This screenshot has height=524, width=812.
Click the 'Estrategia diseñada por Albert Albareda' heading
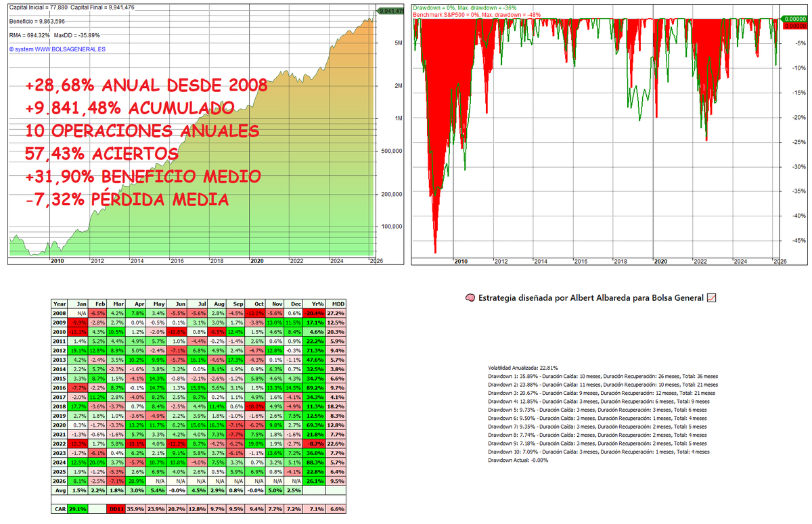[591, 297]
